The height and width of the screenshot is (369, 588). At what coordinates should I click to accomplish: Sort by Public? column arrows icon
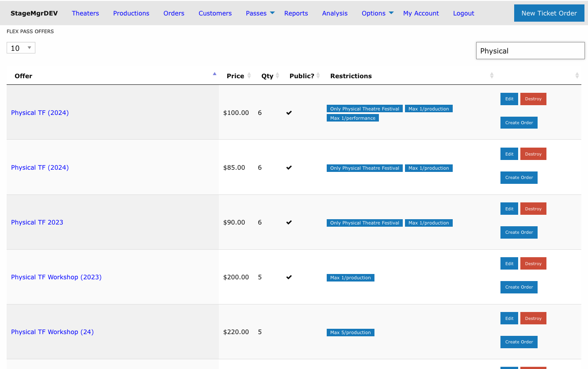pyautogui.click(x=318, y=76)
